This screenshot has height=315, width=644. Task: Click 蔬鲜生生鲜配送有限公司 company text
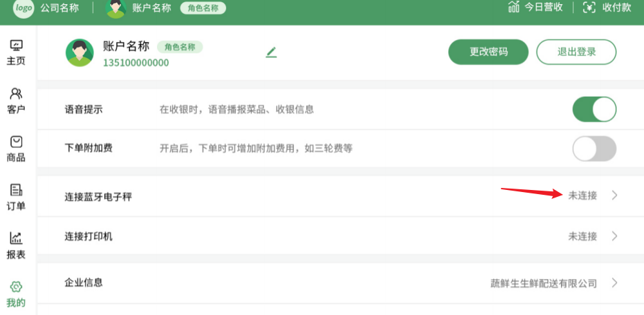point(544,283)
